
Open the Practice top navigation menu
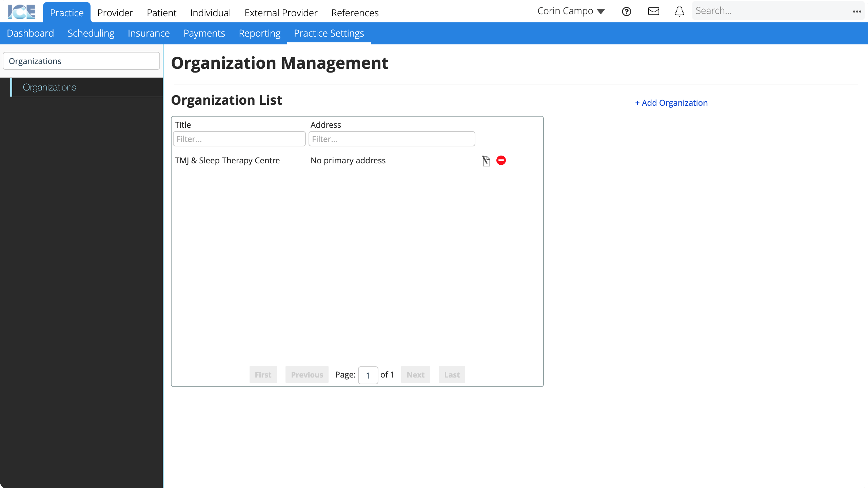67,13
